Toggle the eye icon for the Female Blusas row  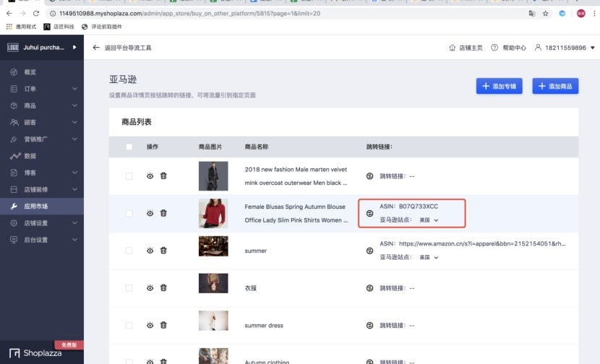150,213
